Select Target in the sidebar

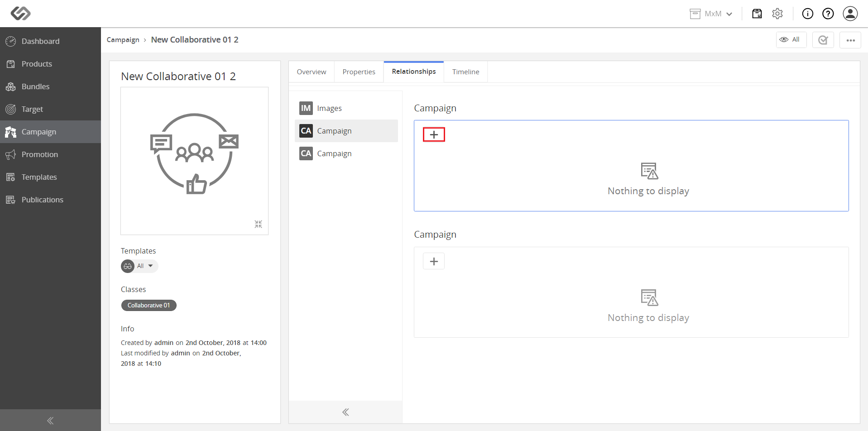tap(50, 109)
